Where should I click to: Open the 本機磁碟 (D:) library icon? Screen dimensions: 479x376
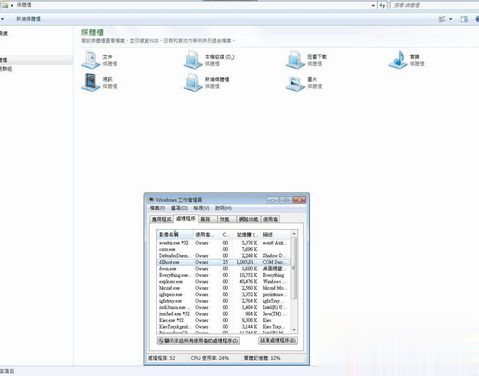(193, 60)
